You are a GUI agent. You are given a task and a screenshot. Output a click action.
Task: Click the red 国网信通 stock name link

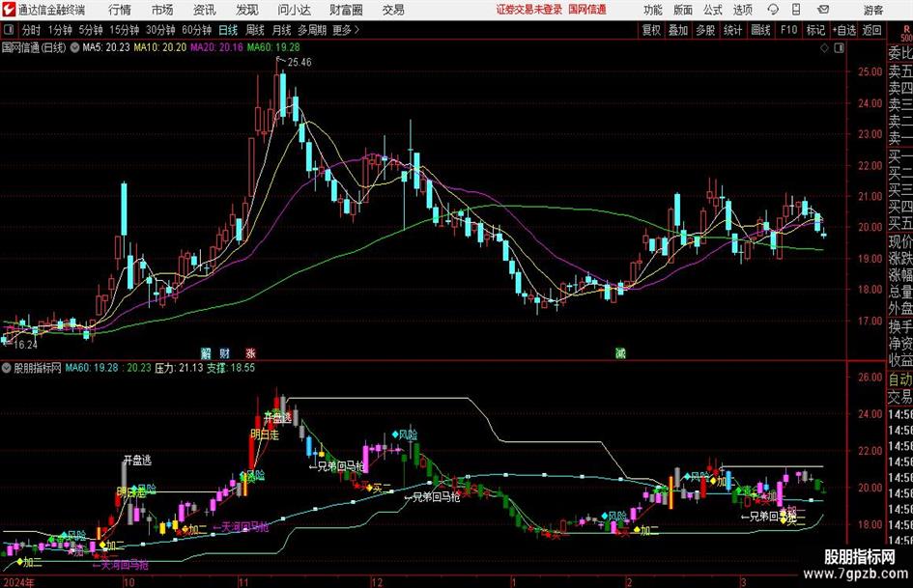[x=587, y=10]
